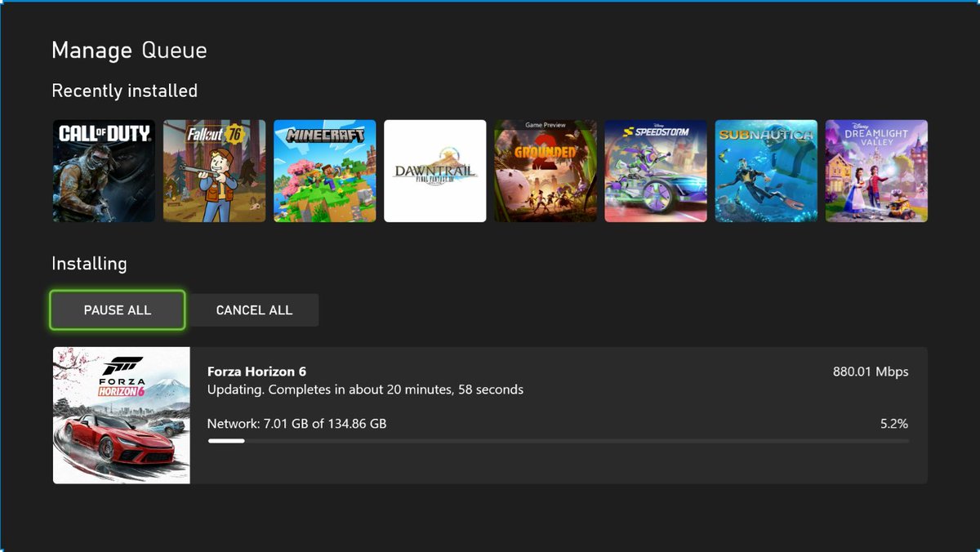Open the Subnautica game tile
Image resolution: width=980 pixels, height=552 pixels.
pos(765,171)
